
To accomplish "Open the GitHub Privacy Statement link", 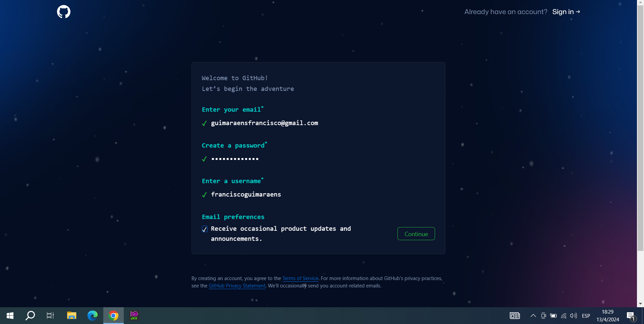I will [x=237, y=286].
